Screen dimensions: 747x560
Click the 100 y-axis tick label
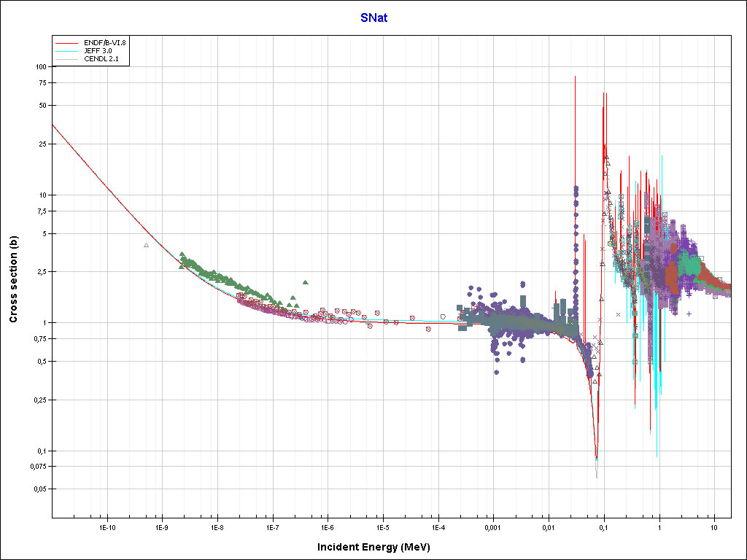tap(40, 66)
